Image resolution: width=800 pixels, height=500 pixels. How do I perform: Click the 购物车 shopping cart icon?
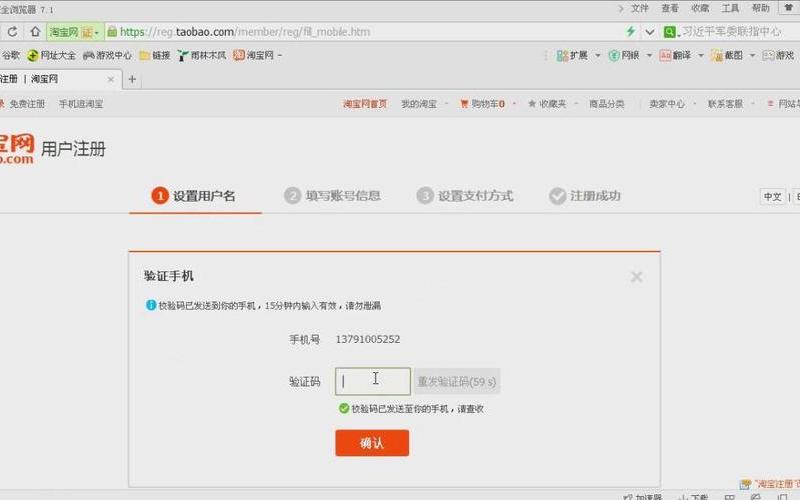point(464,104)
